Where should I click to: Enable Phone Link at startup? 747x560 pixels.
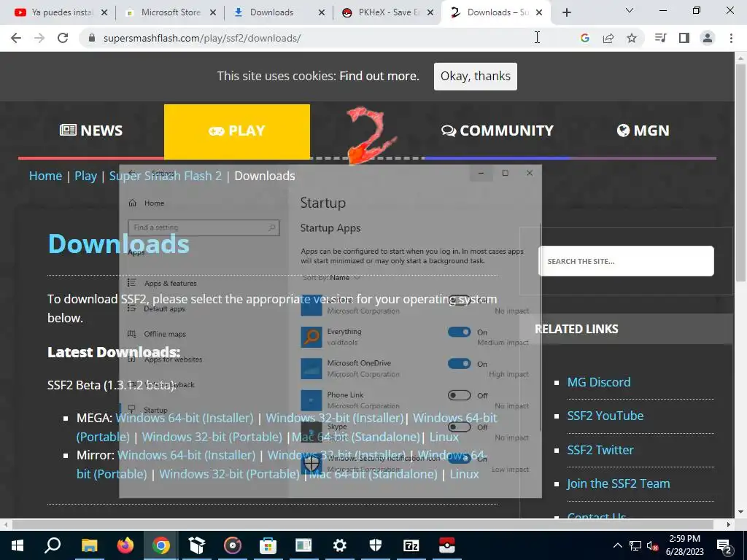(460, 395)
